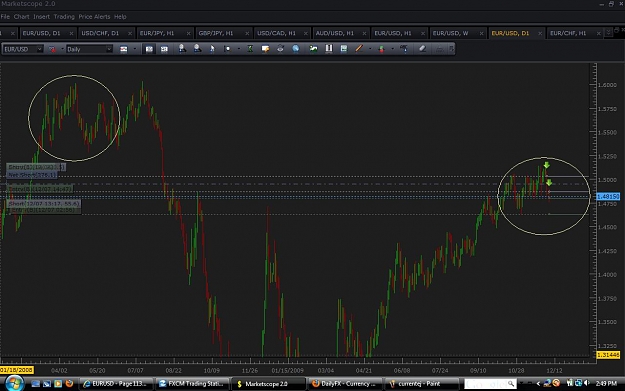Click the orange comment note toolbar icon
Viewport: 625px width, 391px height.
pos(265,49)
